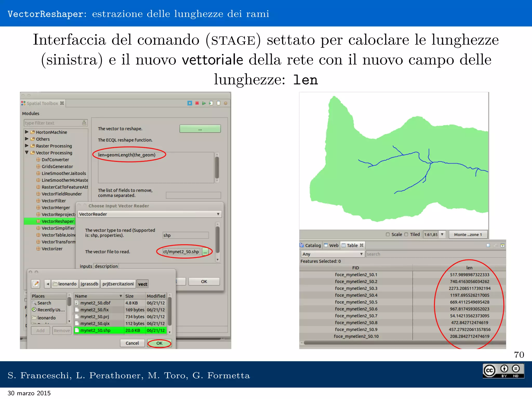Open the Any attribute filter dropdown
The height and width of the screenshot is (399, 532).
pos(332,254)
